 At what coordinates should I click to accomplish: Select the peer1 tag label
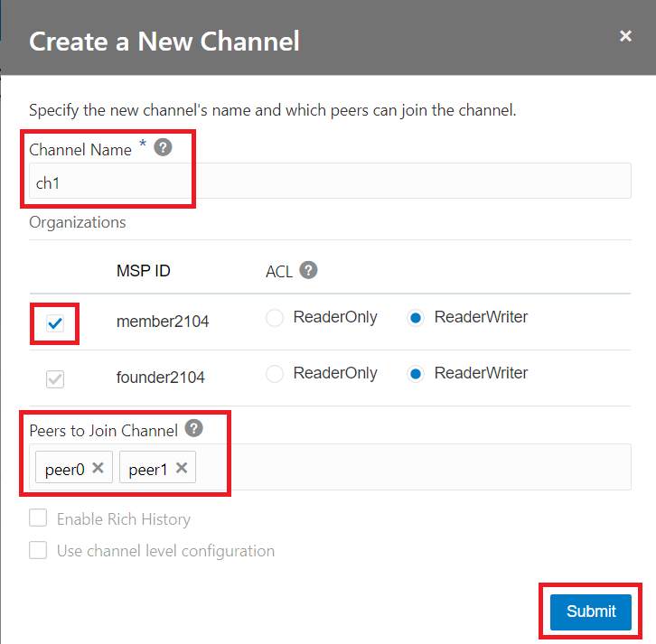(146, 469)
